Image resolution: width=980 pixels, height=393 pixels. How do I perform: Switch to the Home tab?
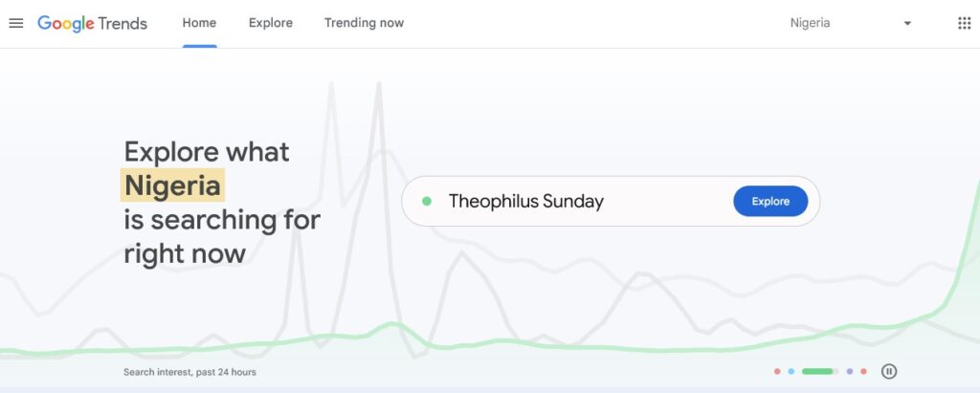[199, 23]
